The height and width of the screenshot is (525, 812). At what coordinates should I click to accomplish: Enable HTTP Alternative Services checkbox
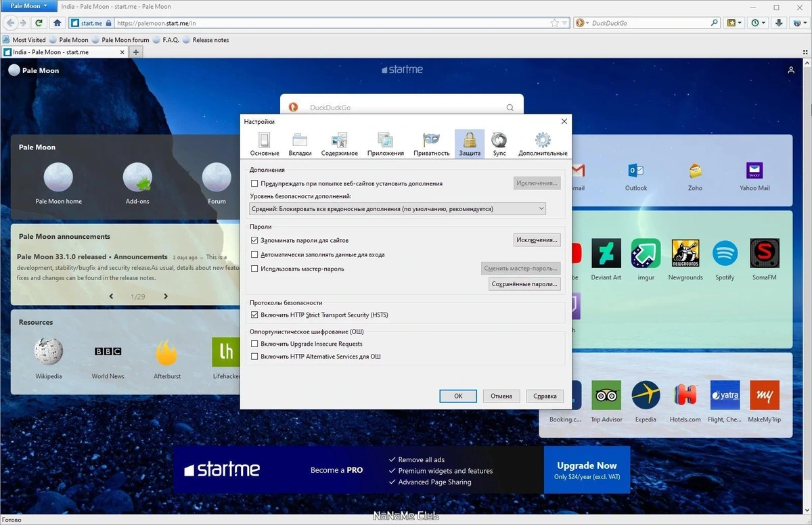254,357
